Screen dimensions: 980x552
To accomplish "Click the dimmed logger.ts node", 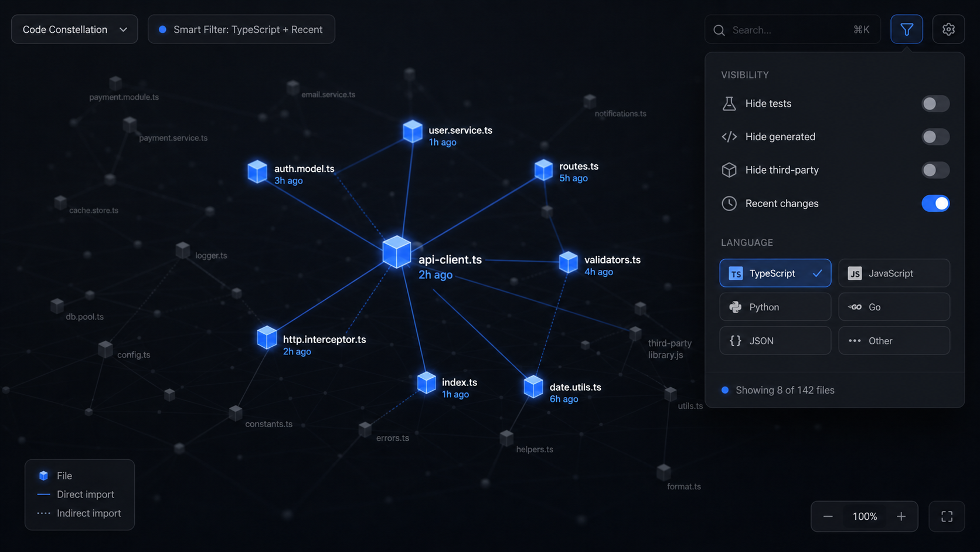I will 183,250.
